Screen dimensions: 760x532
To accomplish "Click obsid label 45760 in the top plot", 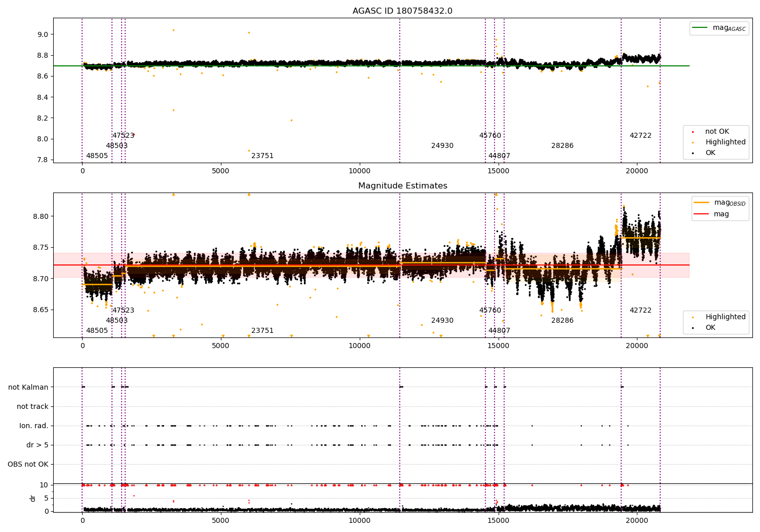I will tap(490, 136).
